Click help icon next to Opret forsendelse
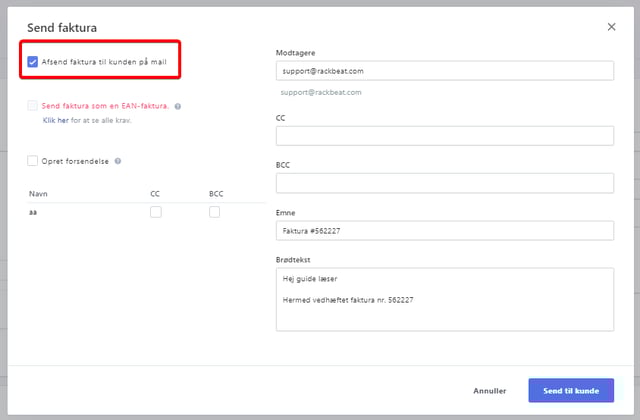Viewport: 640px width, 420px height. click(118, 160)
